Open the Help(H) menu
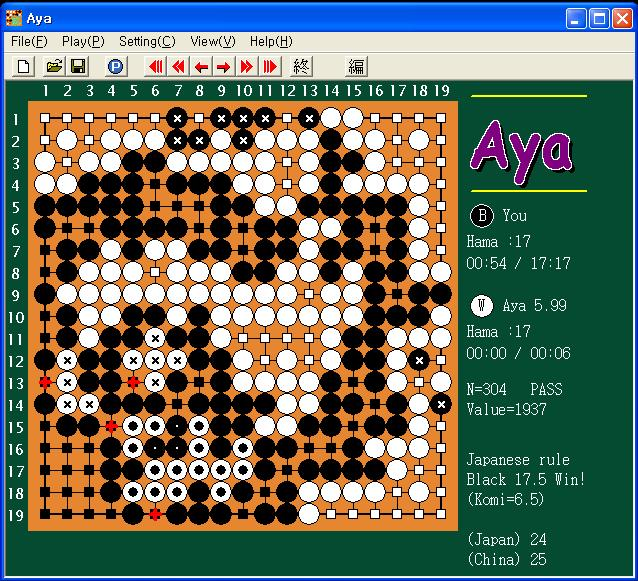 coord(271,42)
